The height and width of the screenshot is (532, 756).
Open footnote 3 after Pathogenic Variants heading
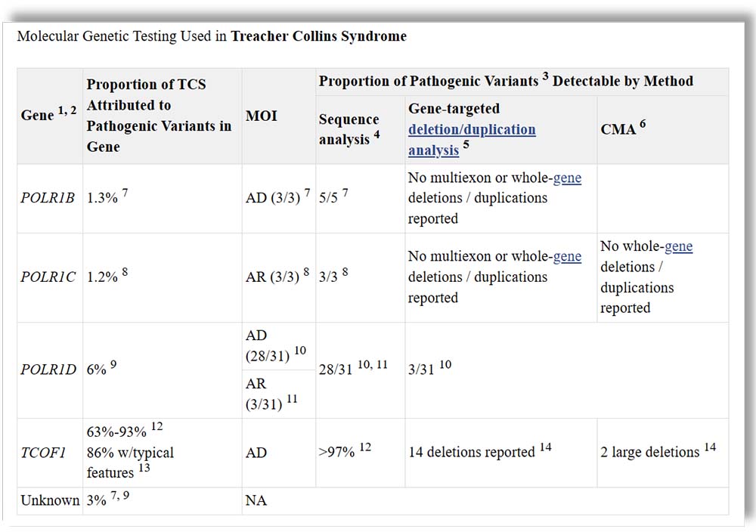coord(544,76)
